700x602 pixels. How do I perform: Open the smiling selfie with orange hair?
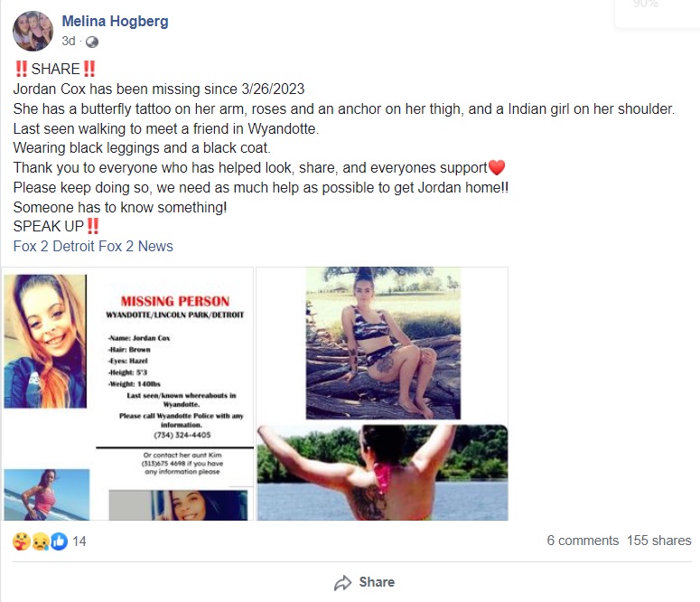[45, 341]
